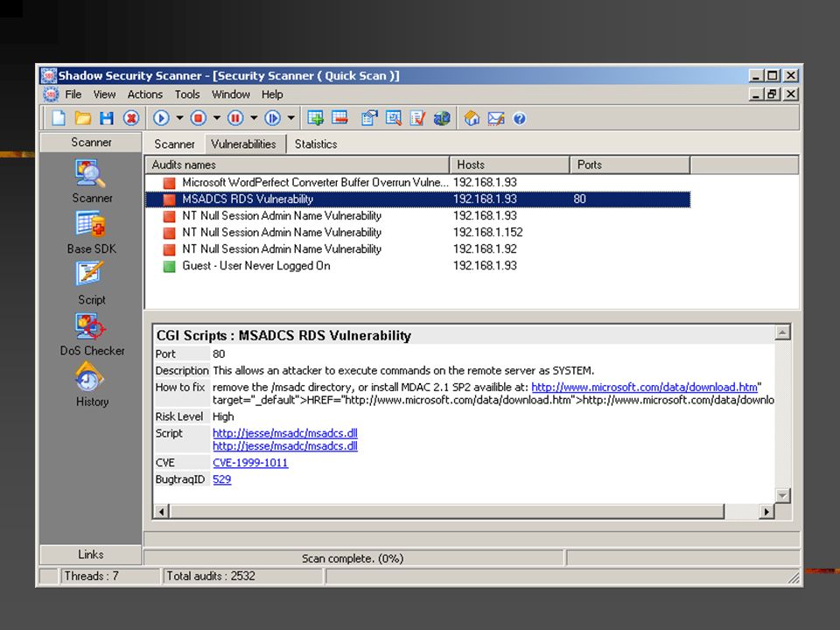
Task: Click the envelope mail toolbar icon
Action: coord(496,118)
